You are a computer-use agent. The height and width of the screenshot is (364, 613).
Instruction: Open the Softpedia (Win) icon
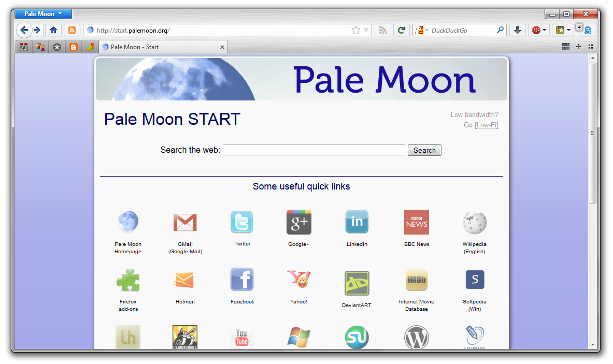475,280
